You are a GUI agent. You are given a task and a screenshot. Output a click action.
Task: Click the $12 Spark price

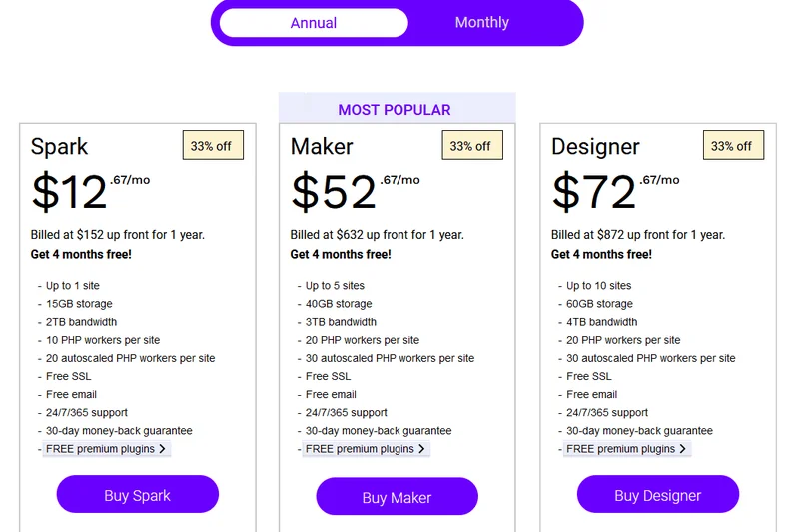coord(70,192)
